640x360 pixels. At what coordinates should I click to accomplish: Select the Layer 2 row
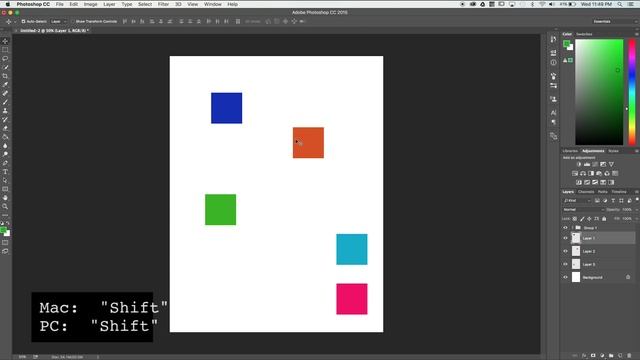[599, 251]
